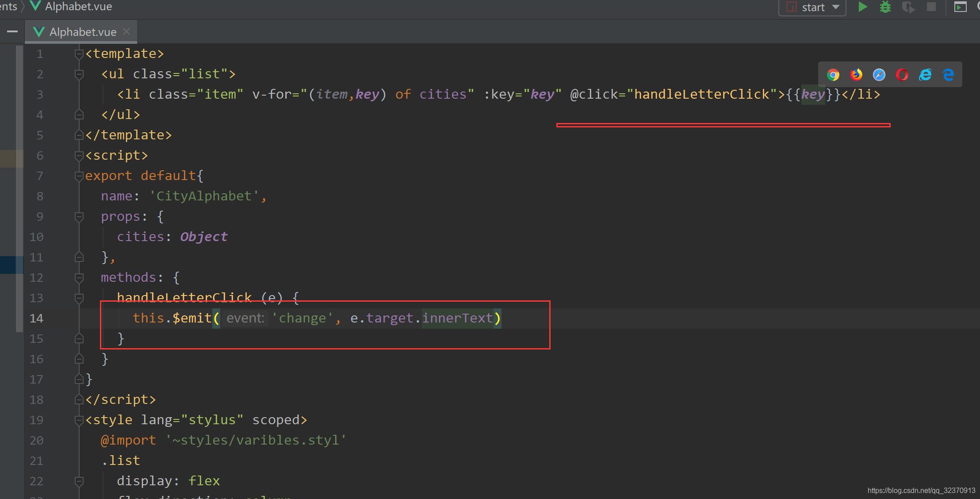Open page in Internet Explorer icon
The image size is (980, 499).
point(925,75)
